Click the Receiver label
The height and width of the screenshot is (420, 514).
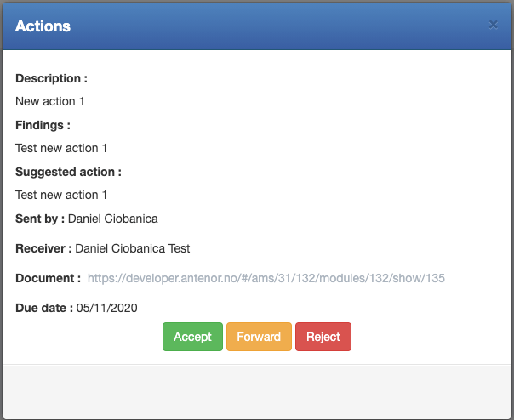(x=43, y=248)
